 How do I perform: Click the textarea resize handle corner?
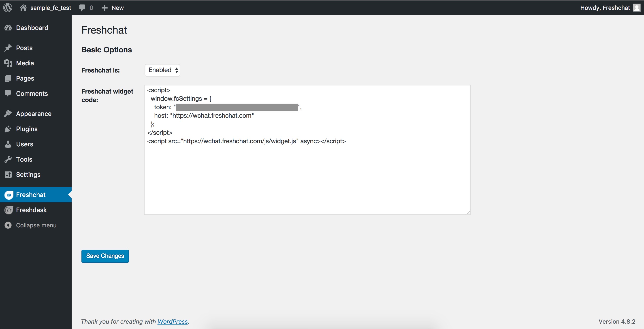[468, 212]
